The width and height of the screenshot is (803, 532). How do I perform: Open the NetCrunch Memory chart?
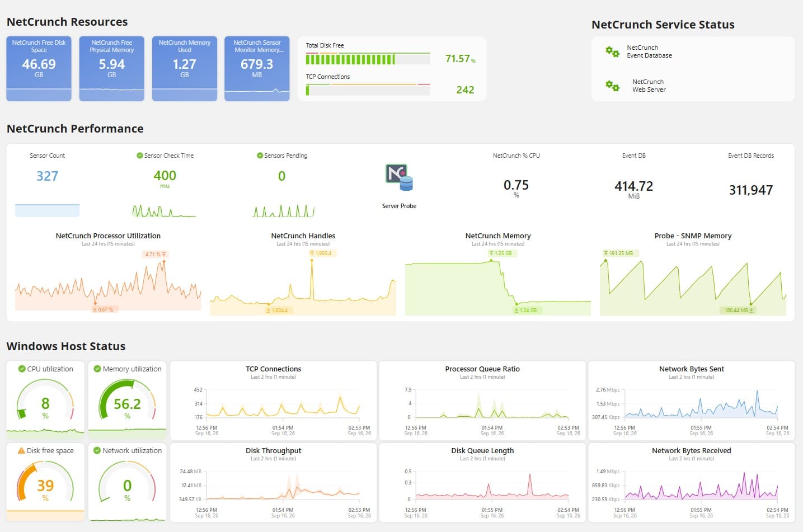click(498, 274)
